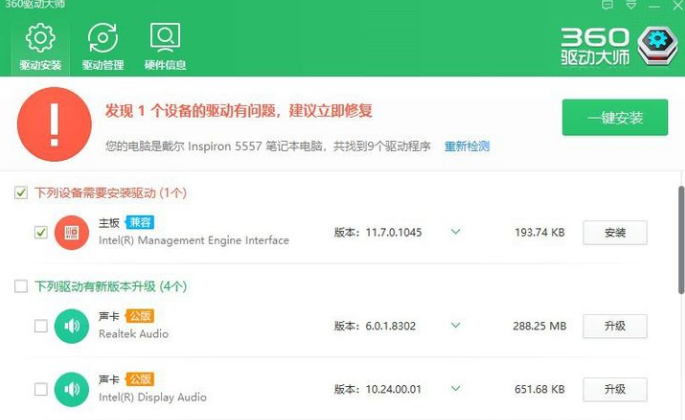This screenshot has height=420, width=685.
Task: Click the 兼容 tag next to 主板
Action: tap(140, 222)
